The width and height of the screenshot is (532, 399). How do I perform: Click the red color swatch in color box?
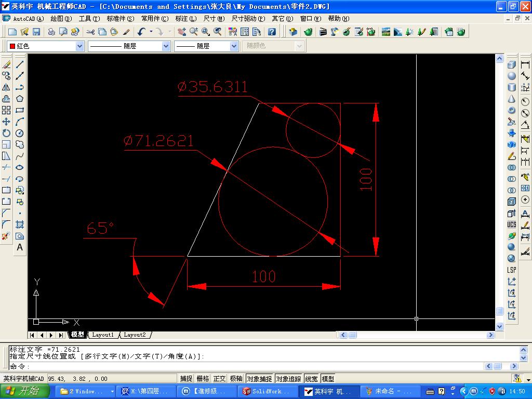[x=12, y=46]
